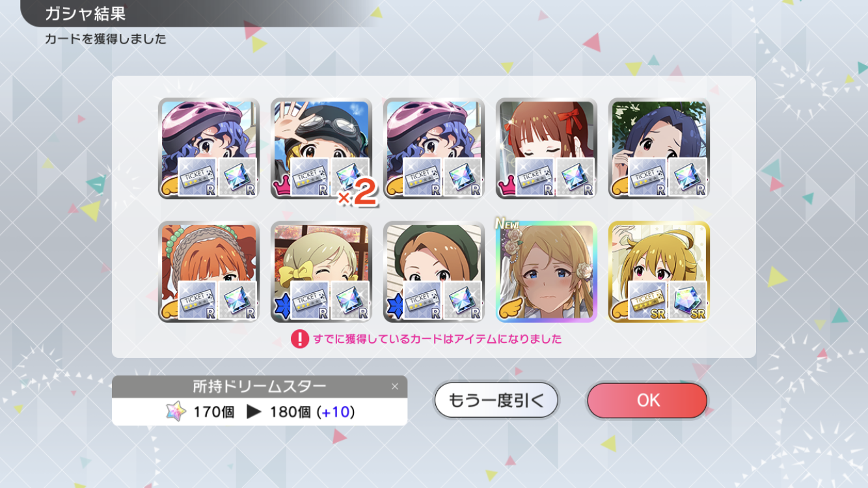
Task: Click the red exclamation warning icon
Action: click(x=299, y=339)
